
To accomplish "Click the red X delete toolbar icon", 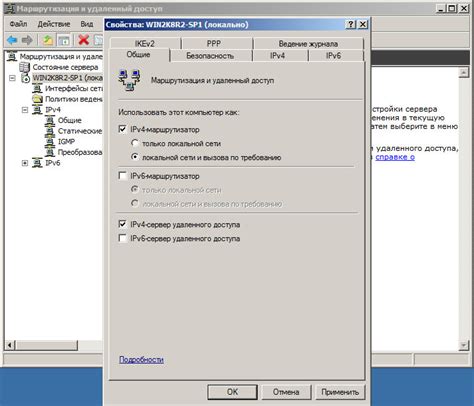I will point(83,40).
